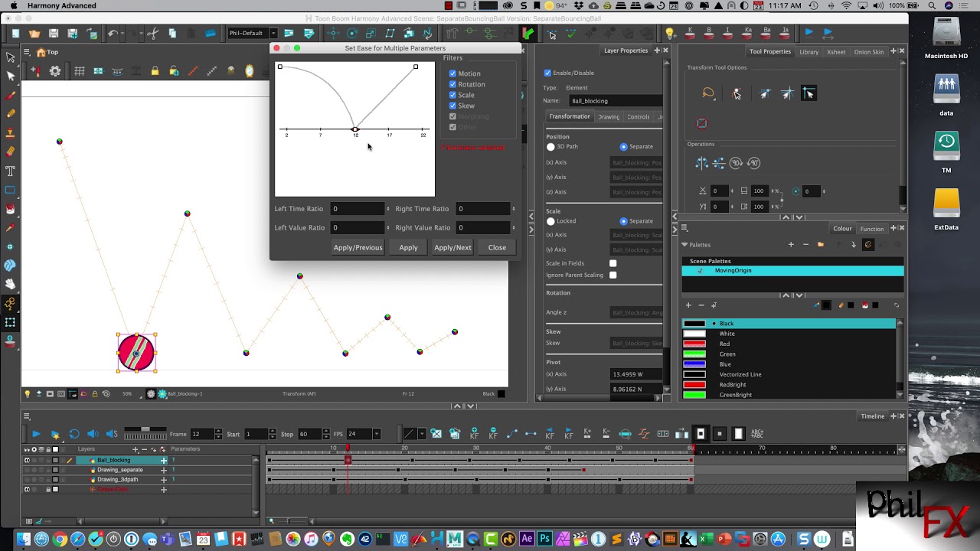Screen dimensions: 980x551
Task: Select the Blue colour swatch
Action: click(x=694, y=364)
